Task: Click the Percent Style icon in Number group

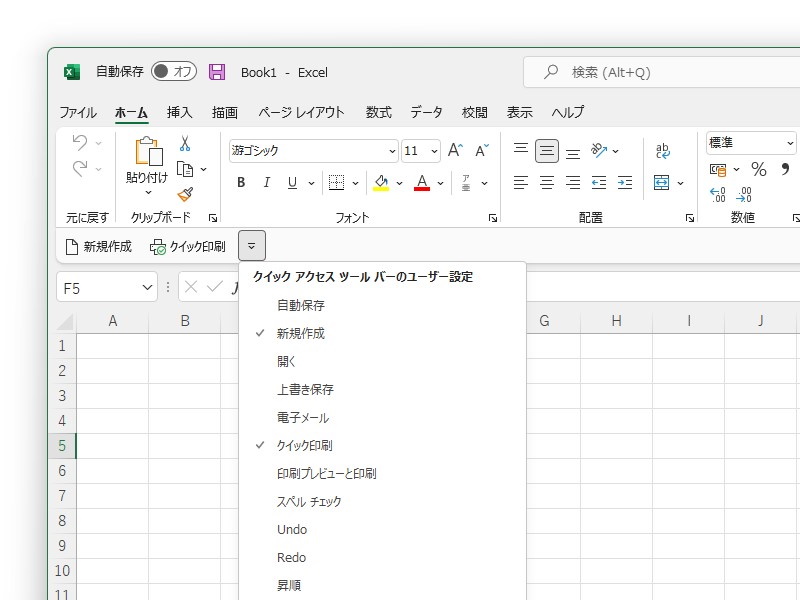Action: click(x=758, y=167)
